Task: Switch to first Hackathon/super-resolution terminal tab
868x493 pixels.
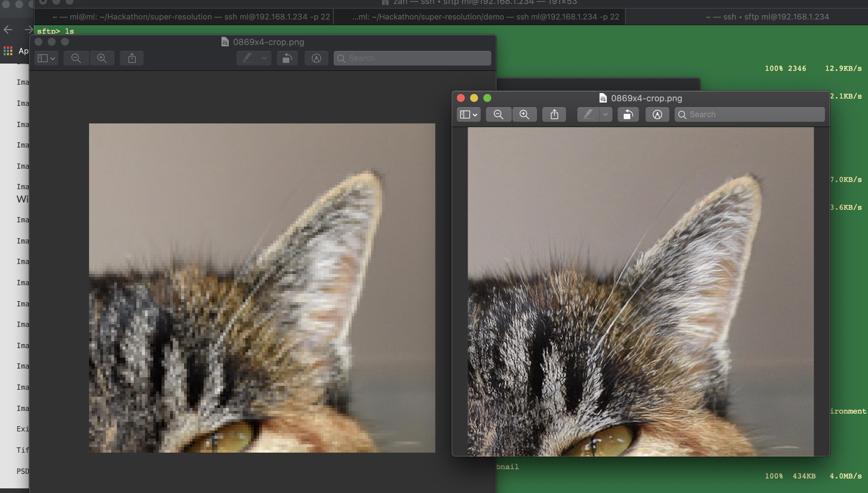Action: click(191, 17)
